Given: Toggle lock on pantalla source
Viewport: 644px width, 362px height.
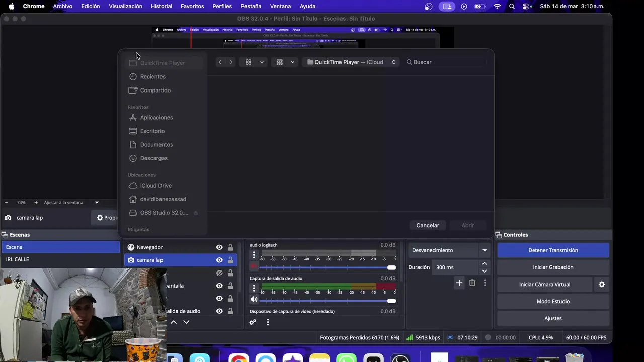Looking at the screenshot, I should tap(230, 286).
